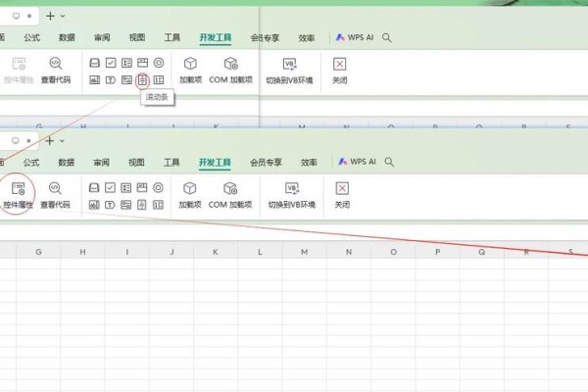The width and height of the screenshot is (588, 392).
Task: Expand the chevron beside plus, upper window
Action: click(x=63, y=16)
